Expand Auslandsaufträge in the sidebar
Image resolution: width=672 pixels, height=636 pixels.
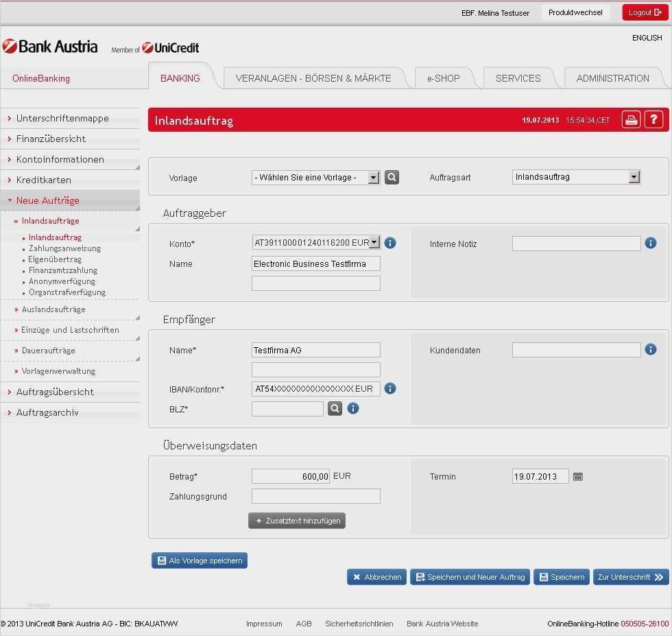tap(53, 309)
